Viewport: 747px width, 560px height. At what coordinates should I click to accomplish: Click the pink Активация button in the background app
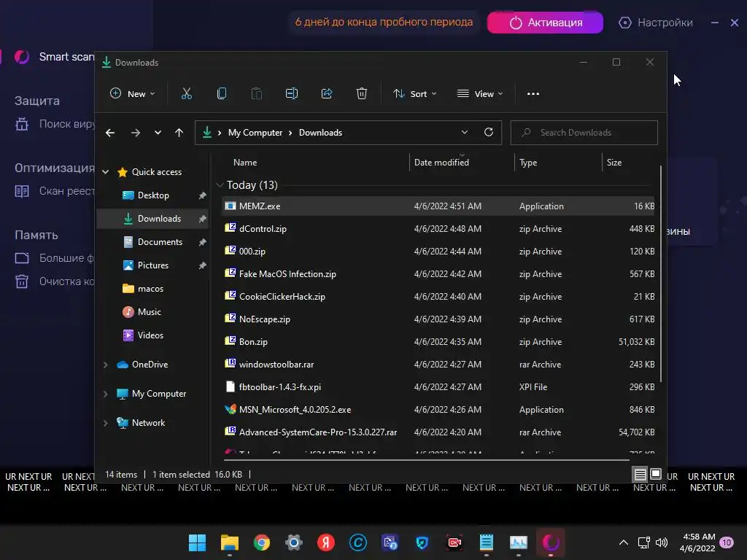tap(545, 23)
